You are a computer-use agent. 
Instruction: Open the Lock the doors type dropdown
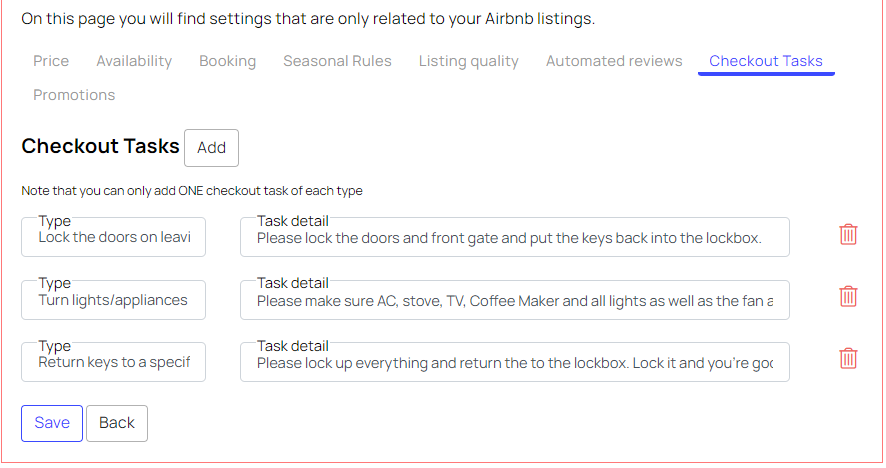(114, 237)
